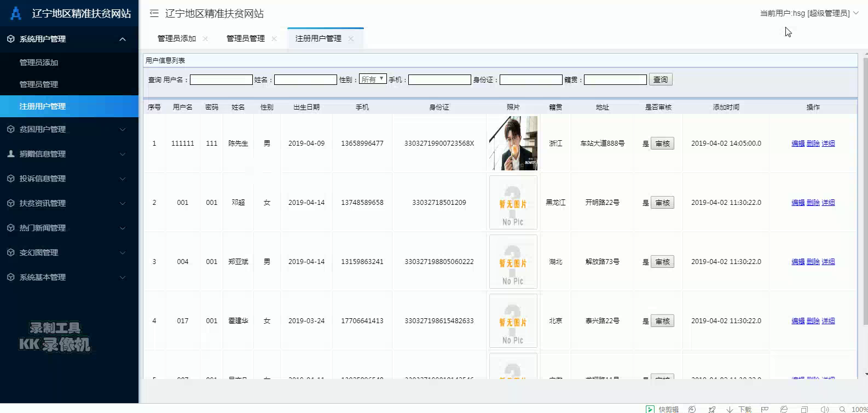The height and width of the screenshot is (413, 868).
Task: Click the 系统用户管理 cube icon
Action: coord(10,39)
